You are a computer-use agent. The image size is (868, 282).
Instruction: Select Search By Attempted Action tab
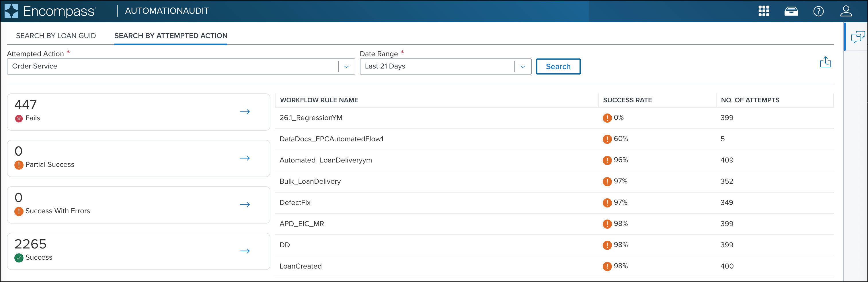click(171, 36)
